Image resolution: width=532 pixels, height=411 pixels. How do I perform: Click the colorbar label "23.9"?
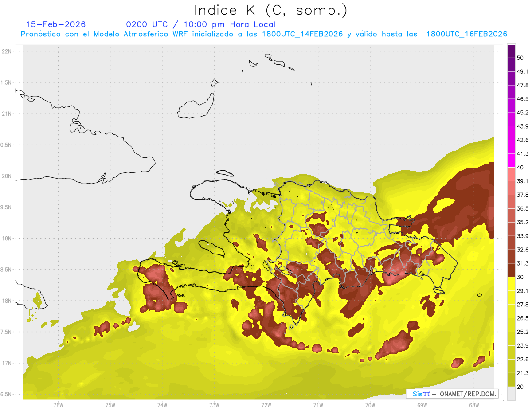point(523,346)
